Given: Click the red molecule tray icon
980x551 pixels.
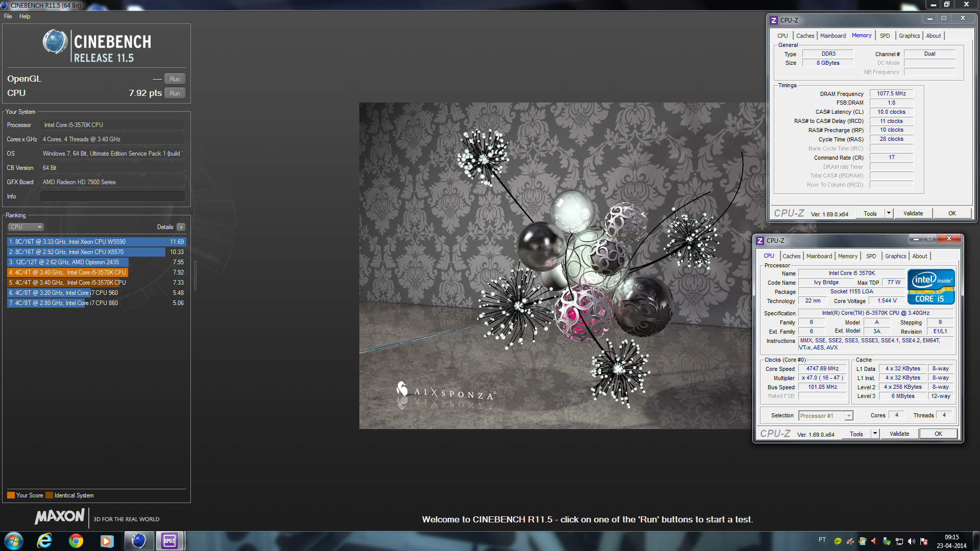Looking at the screenshot, I should tap(850, 541).
